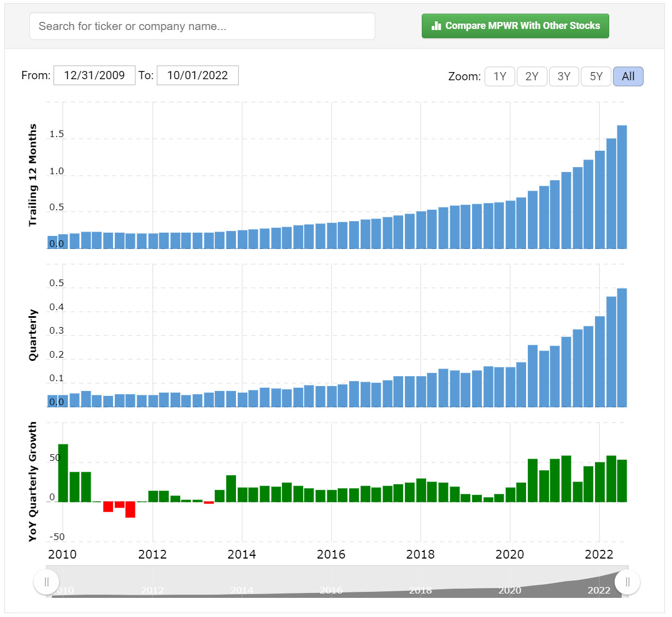Click the -50 tick on YoY chart
Viewport: 672px width, 617px height.
point(57,537)
